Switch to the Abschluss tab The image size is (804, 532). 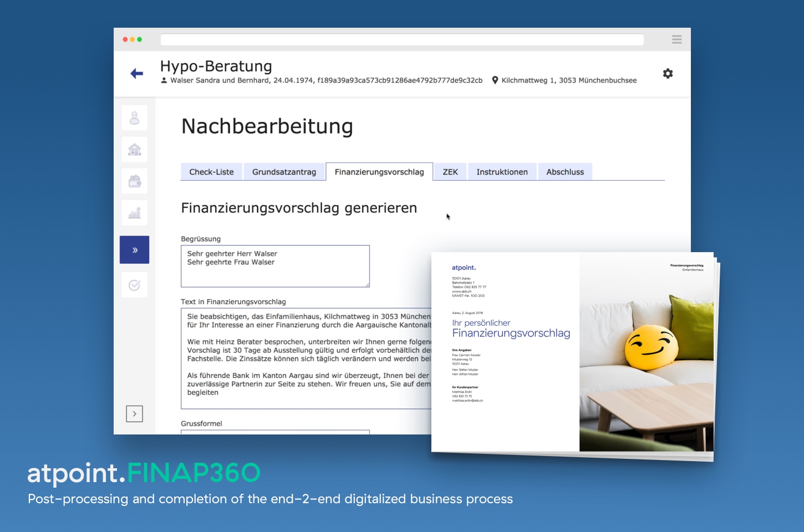click(x=565, y=172)
